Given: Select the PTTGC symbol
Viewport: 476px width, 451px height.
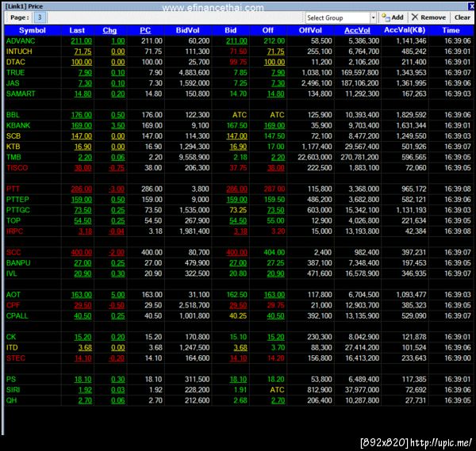Looking at the screenshot, I should point(18,210).
